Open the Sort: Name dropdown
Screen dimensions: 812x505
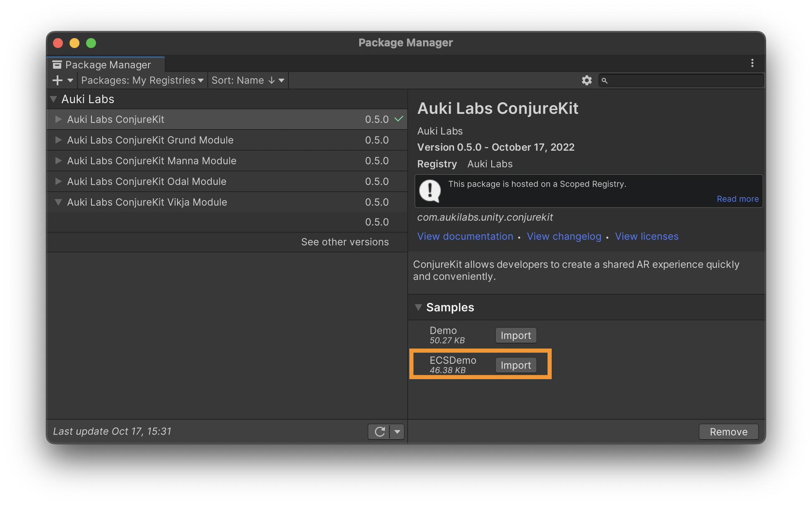click(x=247, y=80)
